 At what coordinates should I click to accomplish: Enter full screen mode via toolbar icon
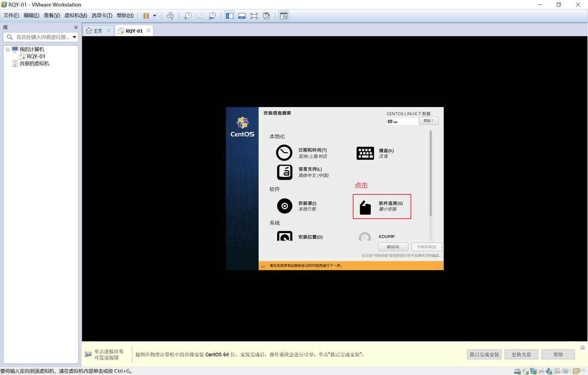coord(254,16)
